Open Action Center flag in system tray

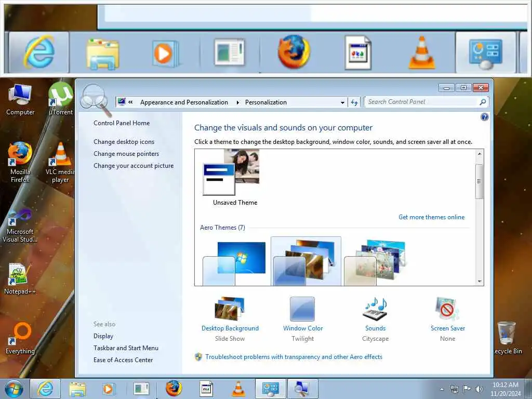[x=467, y=389]
